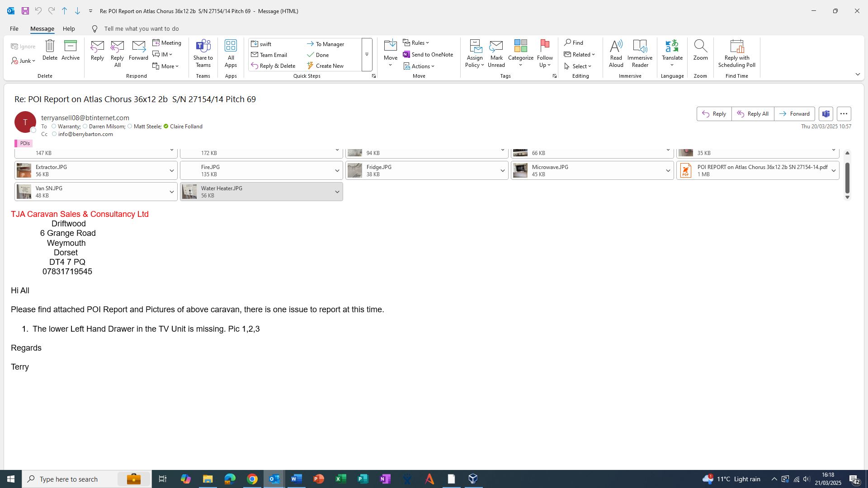Click Reply All button in header

pos(753,114)
